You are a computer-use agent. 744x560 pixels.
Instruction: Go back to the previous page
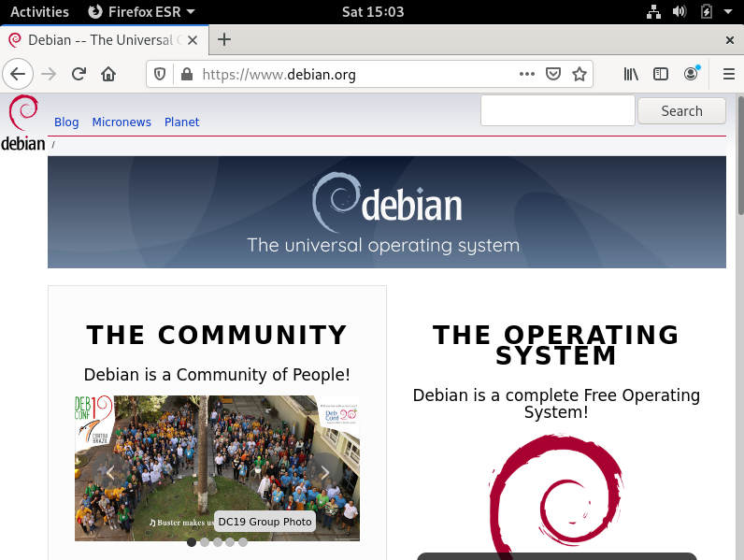pyautogui.click(x=18, y=74)
